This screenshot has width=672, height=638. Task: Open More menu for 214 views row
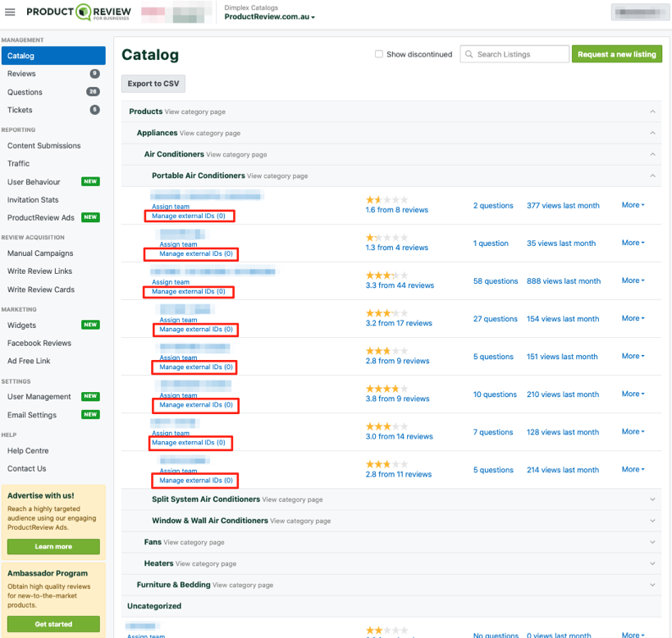[x=633, y=469]
